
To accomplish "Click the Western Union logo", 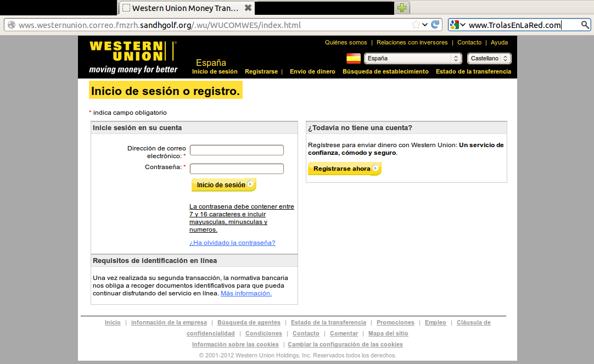I will click(133, 57).
